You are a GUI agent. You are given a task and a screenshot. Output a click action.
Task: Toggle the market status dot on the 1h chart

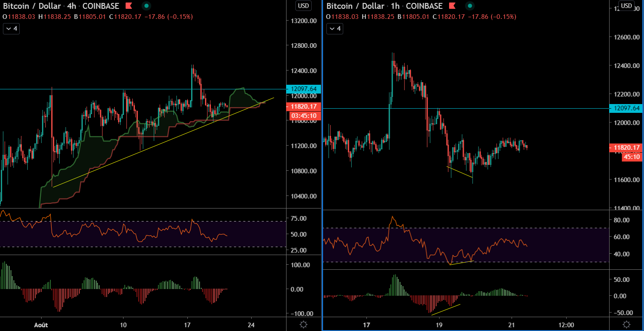click(470, 6)
